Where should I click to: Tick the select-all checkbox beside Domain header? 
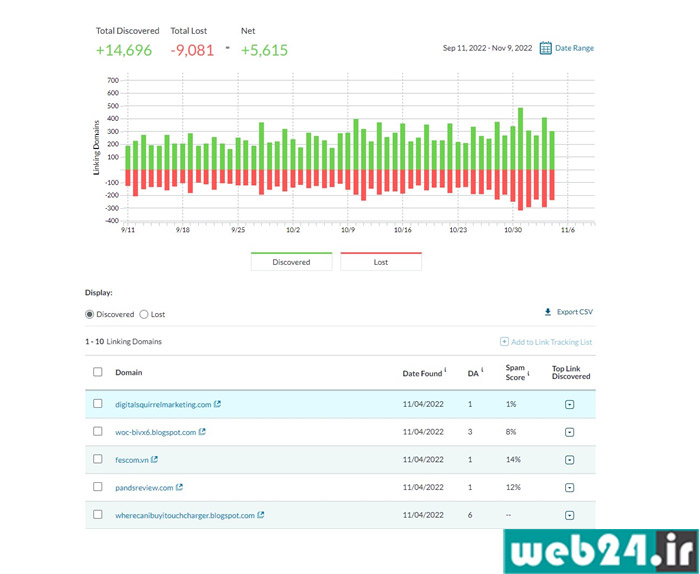(x=98, y=372)
